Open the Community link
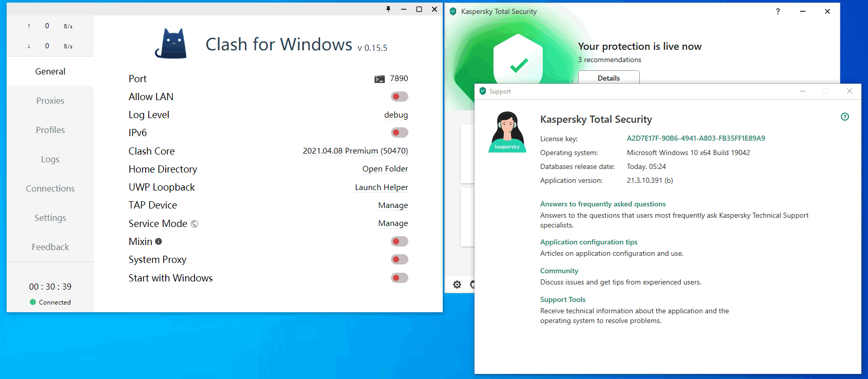868x379 pixels. 559,271
